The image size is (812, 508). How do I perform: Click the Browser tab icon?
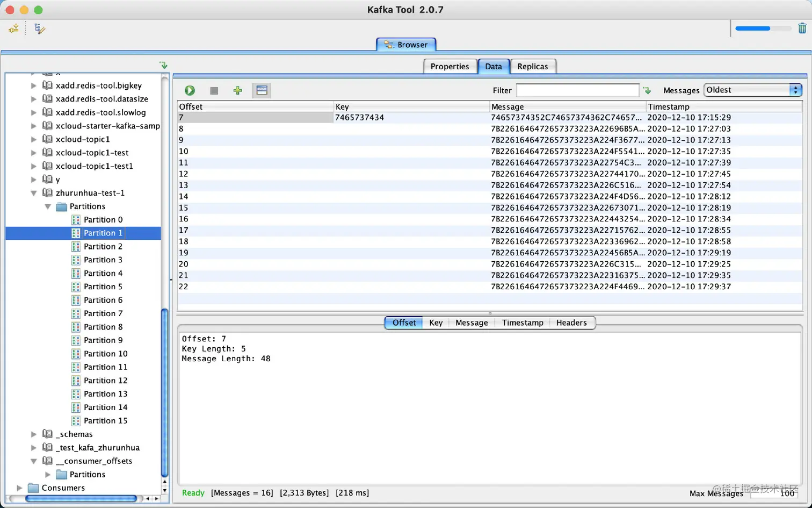[x=389, y=45]
